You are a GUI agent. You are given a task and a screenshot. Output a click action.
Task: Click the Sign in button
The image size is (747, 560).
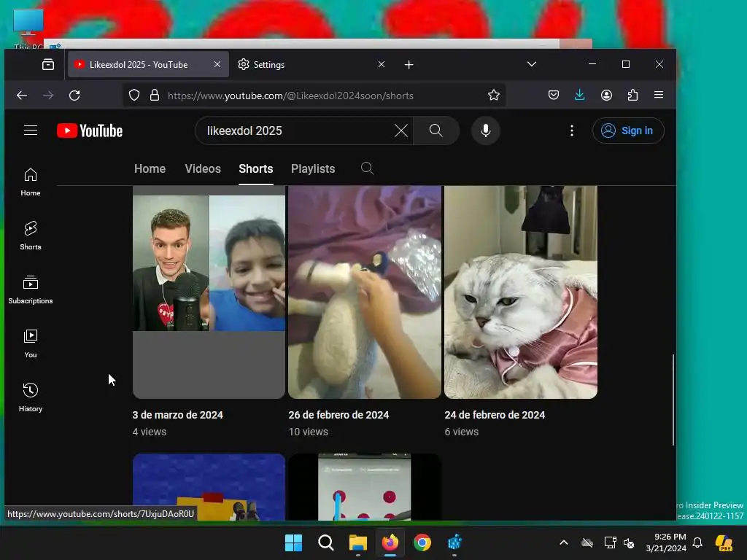coord(628,131)
